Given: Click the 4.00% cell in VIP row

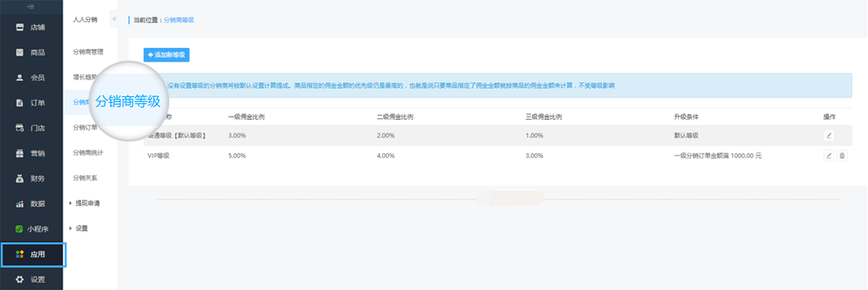Looking at the screenshot, I should pos(385,156).
